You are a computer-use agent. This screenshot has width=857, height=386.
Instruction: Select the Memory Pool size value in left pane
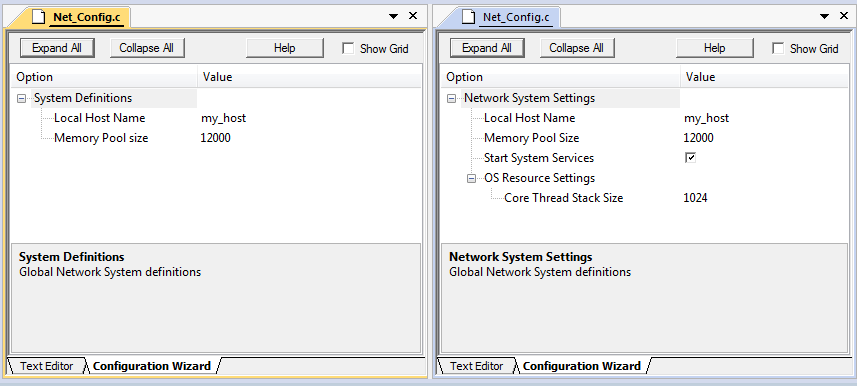coord(215,138)
